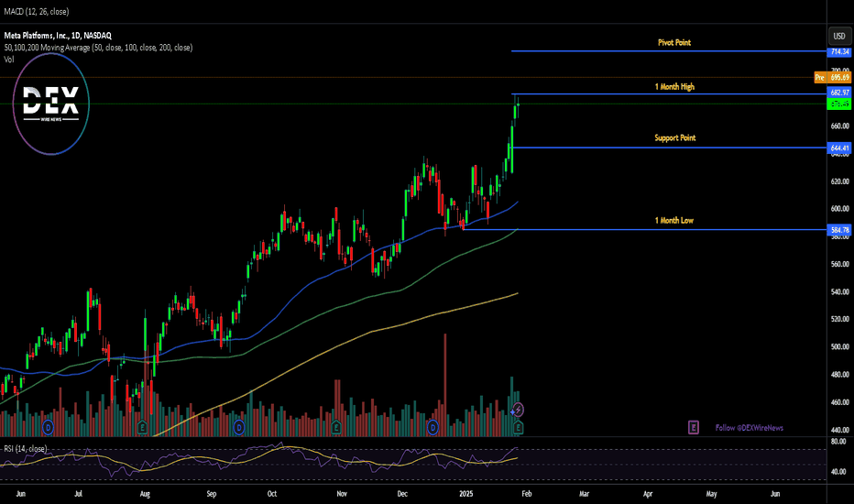Screen dimensions: 854x504
Task: Click the Vol indicator label
Action: pos(9,60)
